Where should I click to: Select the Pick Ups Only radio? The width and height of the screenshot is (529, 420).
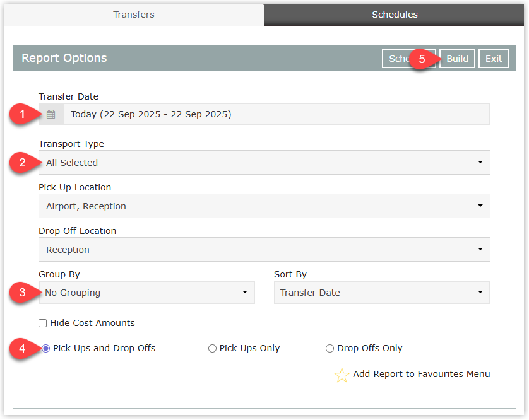[x=212, y=348]
